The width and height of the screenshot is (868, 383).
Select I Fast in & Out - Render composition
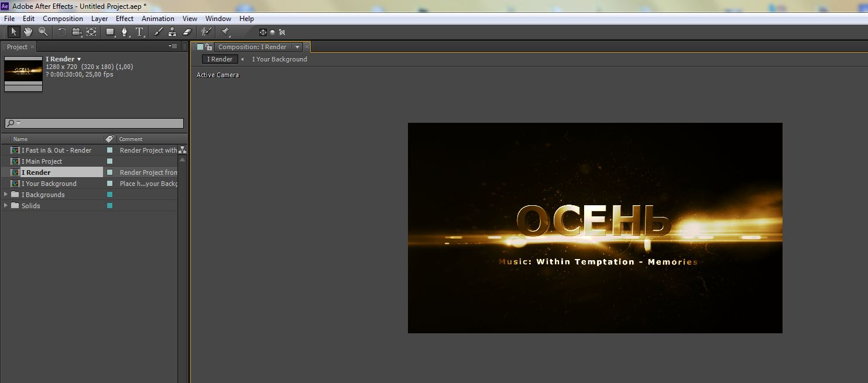(x=57, y=150)
